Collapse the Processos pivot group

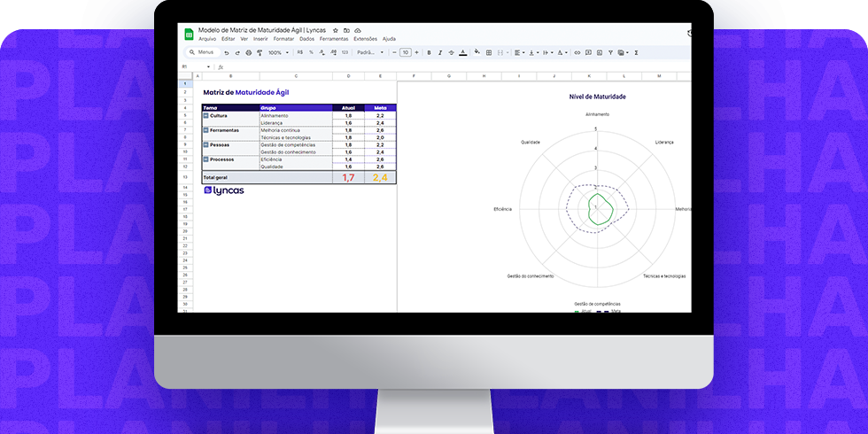point(205,159)
